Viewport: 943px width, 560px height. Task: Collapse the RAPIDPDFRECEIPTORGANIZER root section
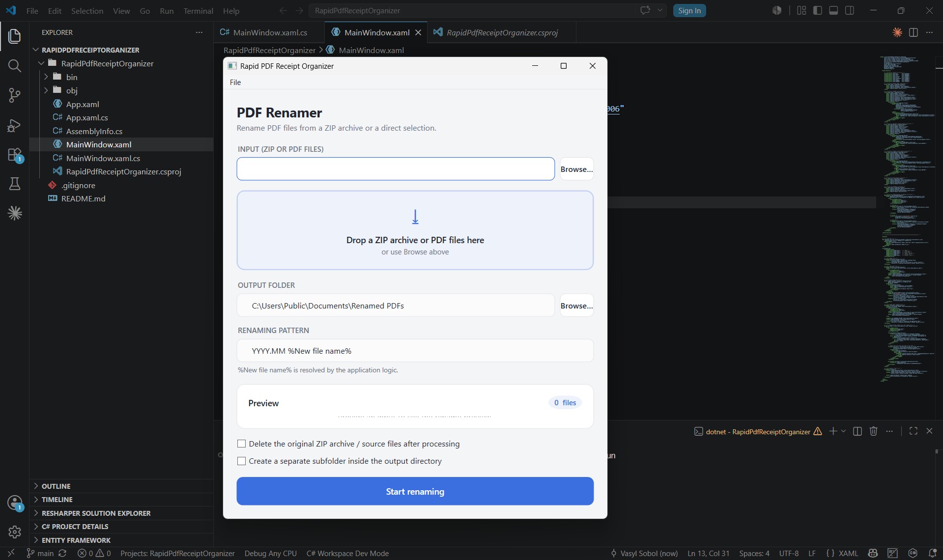coord(35,50)
